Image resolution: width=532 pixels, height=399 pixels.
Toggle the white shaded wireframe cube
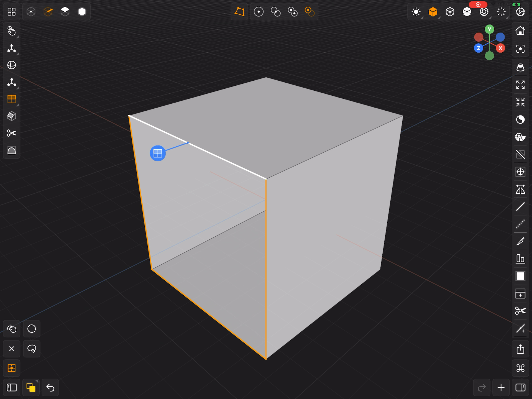point(467,12)
